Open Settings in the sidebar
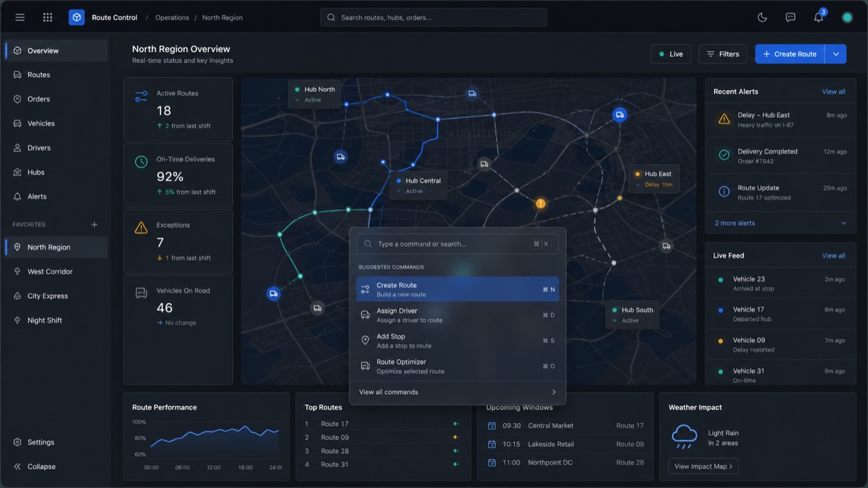868x488 pixels. tap(56, 442)
